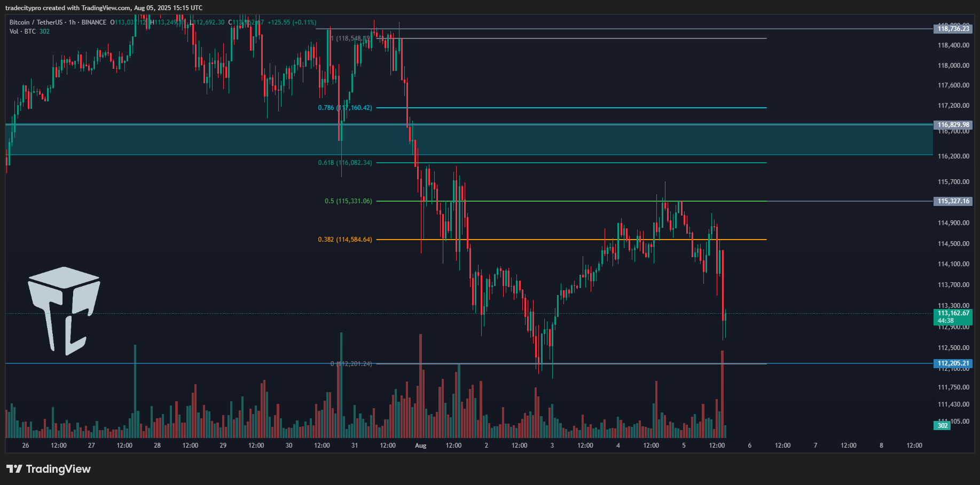Image resolution: width=980 pixels, height=485 pixels.
Task: Click the Vol · BTC indicator legend
Action: pyautogui.click(x=23, y=31)
